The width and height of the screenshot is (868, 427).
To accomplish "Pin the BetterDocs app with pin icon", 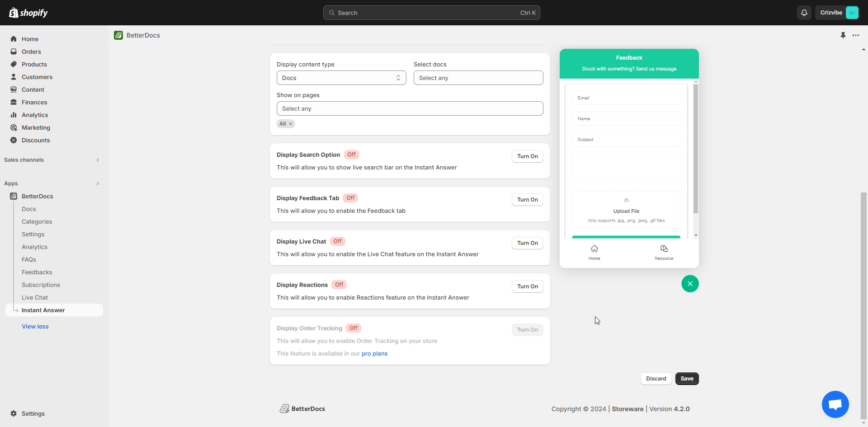I will [x=843, y=35].
